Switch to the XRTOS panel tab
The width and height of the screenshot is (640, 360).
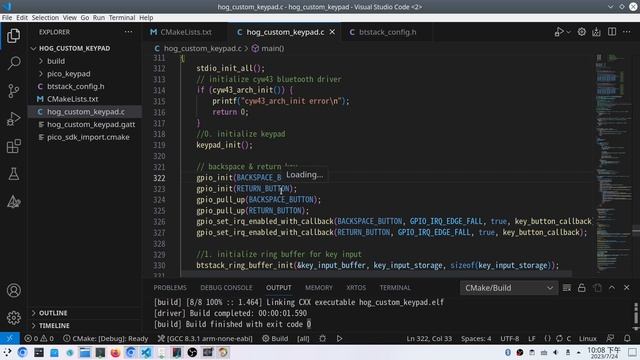356,288
